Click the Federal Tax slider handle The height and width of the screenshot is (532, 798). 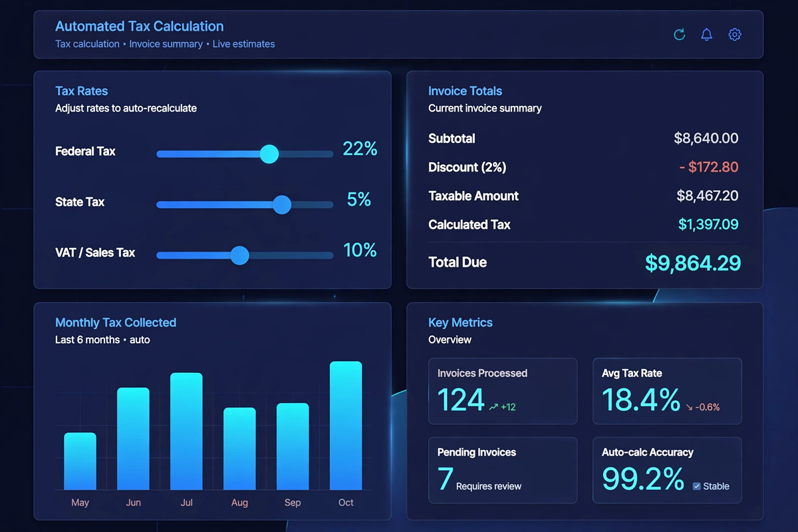269,154
